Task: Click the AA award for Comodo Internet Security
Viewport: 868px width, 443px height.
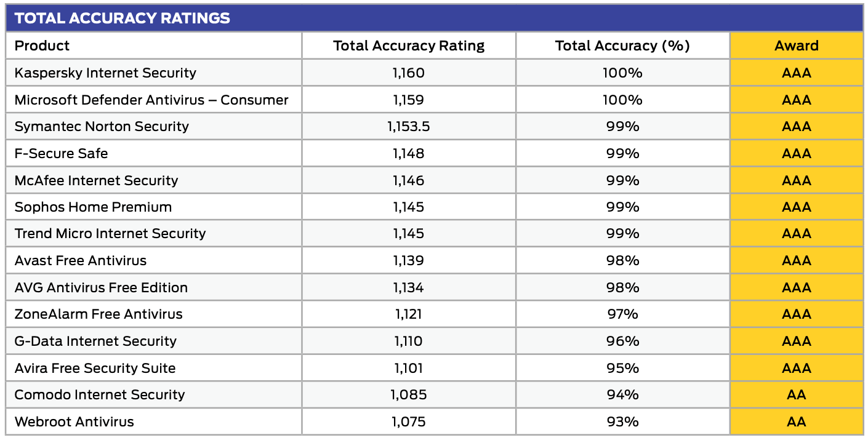Action: click(x=797, y=395)
